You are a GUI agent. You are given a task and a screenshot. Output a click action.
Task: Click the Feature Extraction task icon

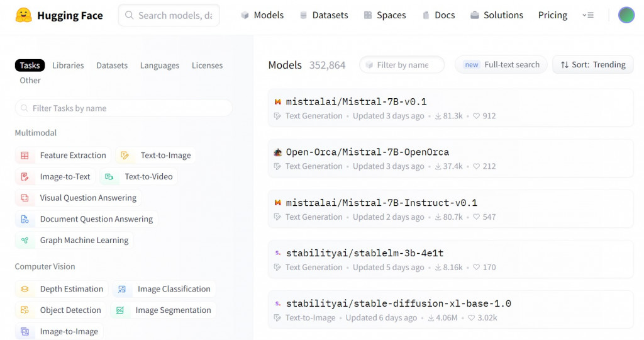coord(25,156)
